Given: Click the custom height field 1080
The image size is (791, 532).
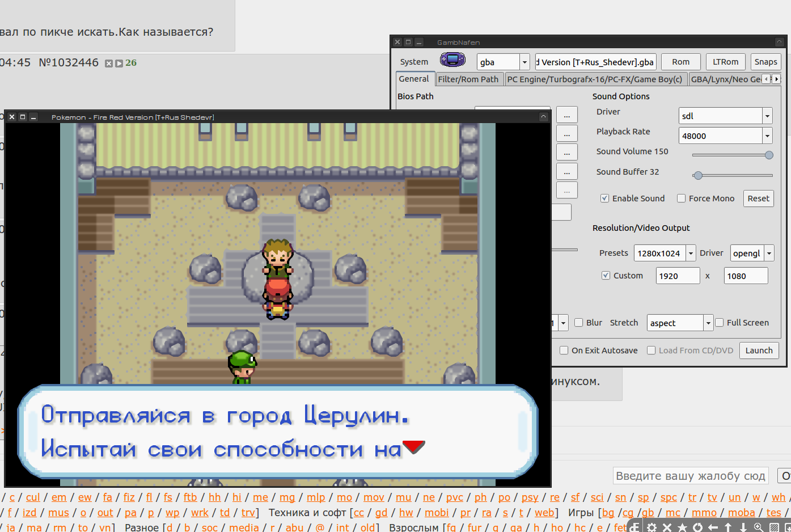Looking at the screenshot, I should click(746, 276).
